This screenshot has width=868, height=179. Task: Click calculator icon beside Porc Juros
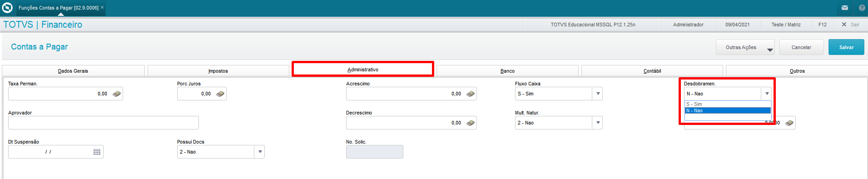coord(220,94)
